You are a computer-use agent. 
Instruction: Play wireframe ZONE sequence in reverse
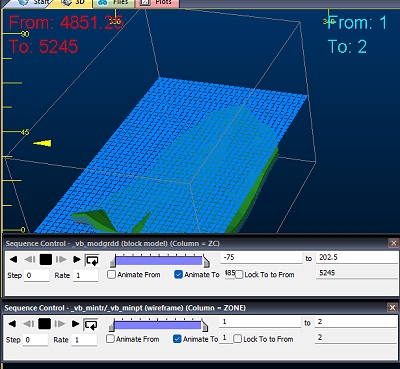(12, 324)
